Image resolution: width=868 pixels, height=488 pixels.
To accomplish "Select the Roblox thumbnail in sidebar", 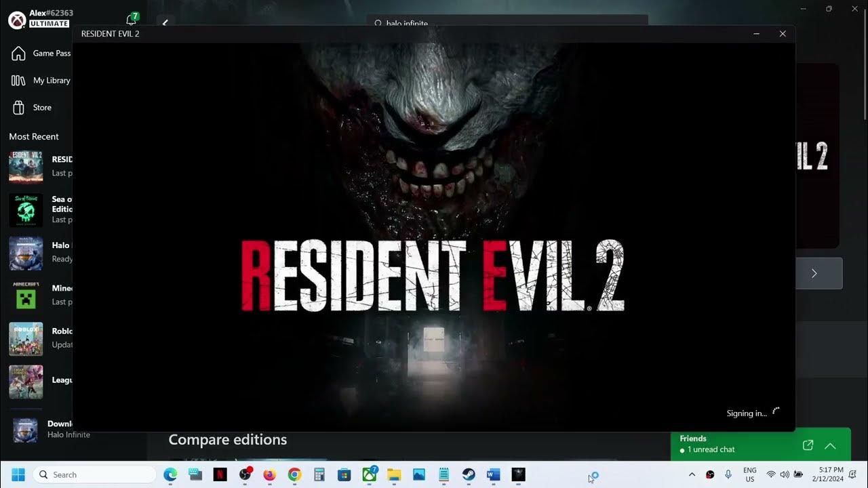I will pos(26,339).
